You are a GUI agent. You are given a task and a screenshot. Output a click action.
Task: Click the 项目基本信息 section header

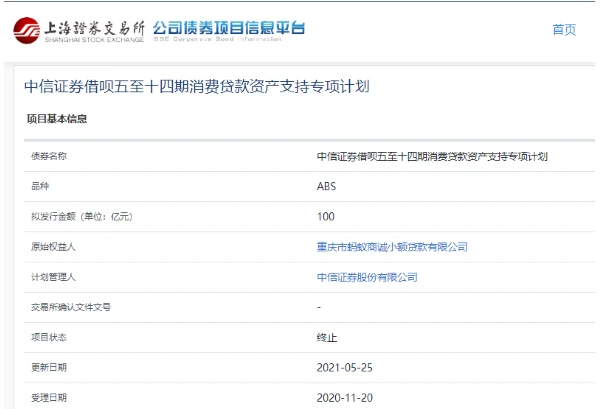(x=57, y=118)
